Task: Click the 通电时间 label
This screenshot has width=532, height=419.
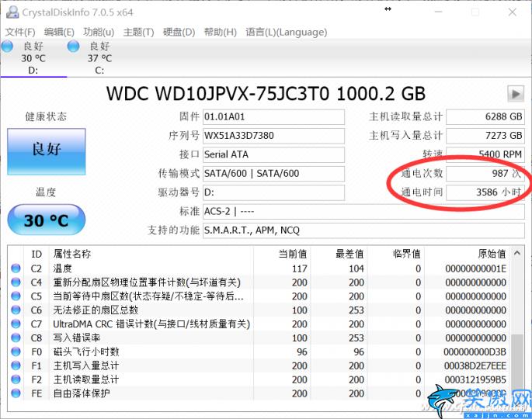Action: pyautogui.click(x=422, y=192)
